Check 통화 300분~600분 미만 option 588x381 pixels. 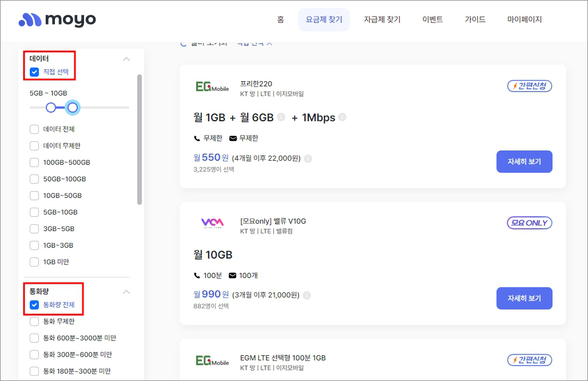click(x=34, y=354)
